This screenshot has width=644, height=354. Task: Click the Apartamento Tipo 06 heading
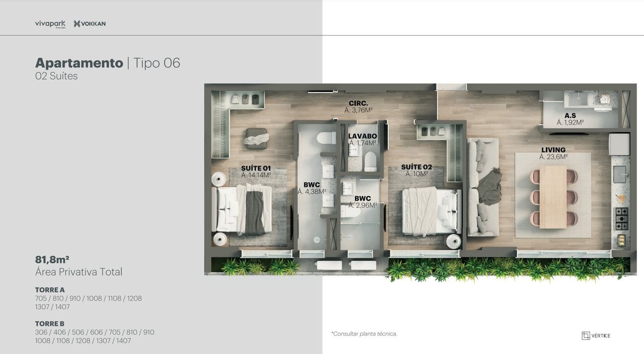pyautogui.click(x=108, y=63)
